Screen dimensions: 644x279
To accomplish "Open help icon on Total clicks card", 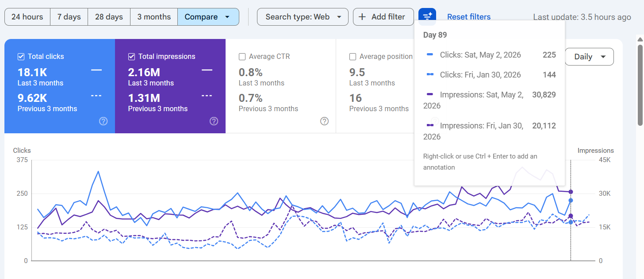I will 103,121.
